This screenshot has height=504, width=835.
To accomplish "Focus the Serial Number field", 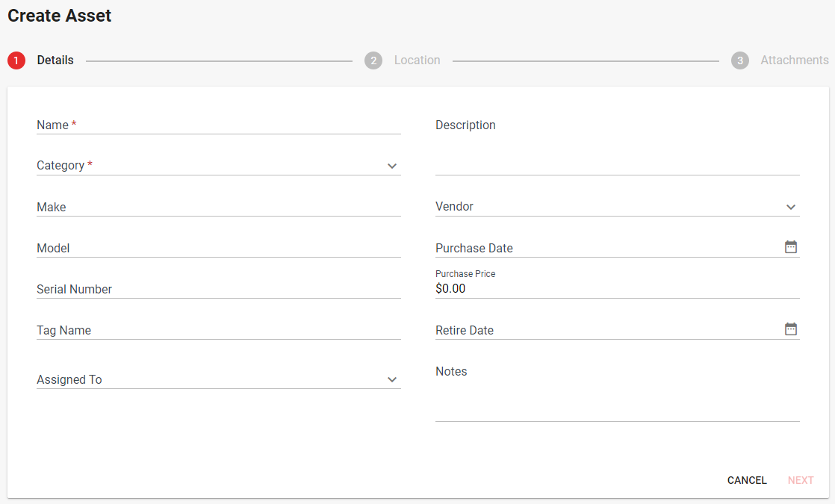I will coord(218,289).
